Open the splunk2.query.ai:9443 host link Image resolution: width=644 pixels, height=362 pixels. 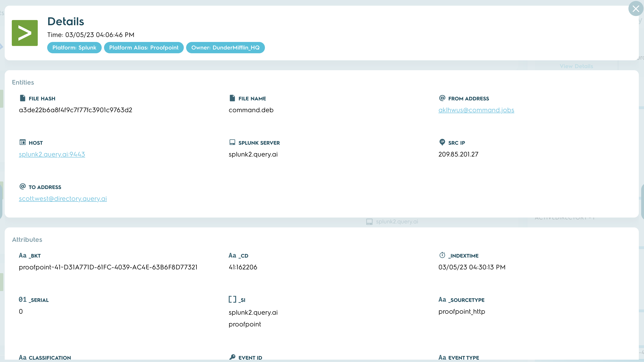52,154
